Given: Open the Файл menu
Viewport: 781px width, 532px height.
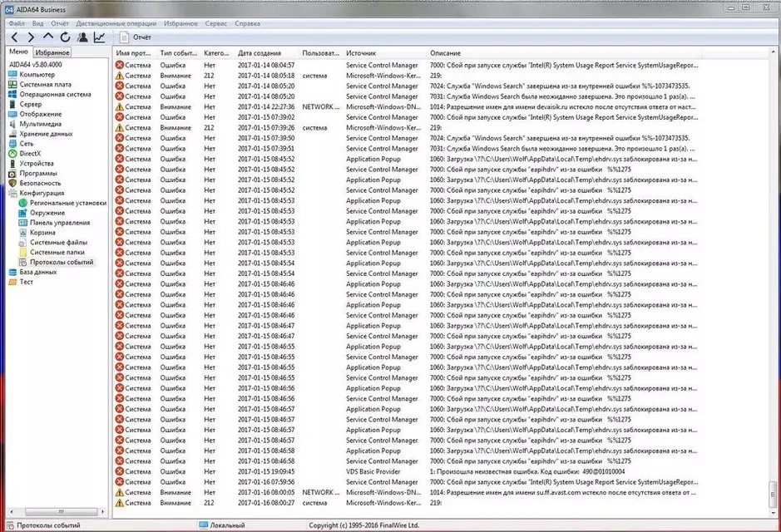Looking at the screenshot, I should tap(17, 23).
